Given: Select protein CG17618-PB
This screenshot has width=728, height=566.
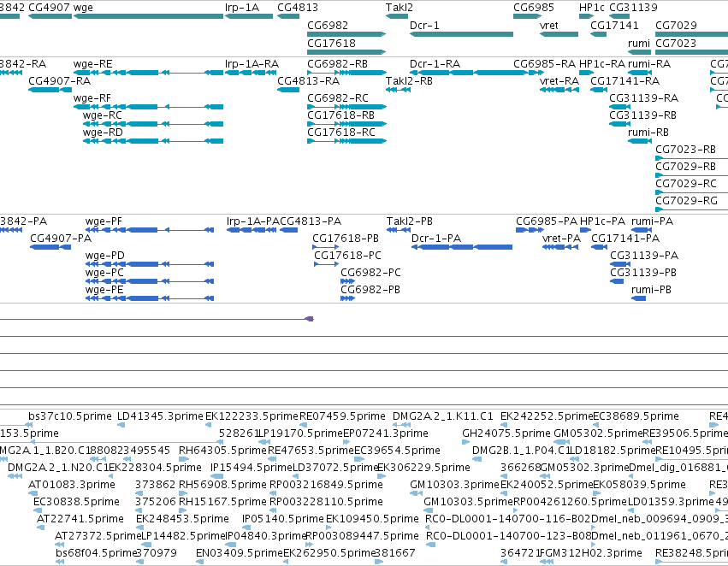Looking at the screenshot, I should point(327,247).
